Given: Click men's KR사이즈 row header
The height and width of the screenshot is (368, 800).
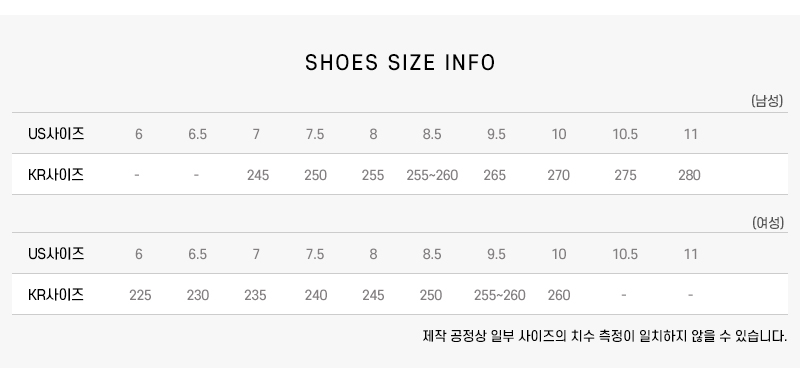Looking at the screenshot, I should click(x=56, y=175).
